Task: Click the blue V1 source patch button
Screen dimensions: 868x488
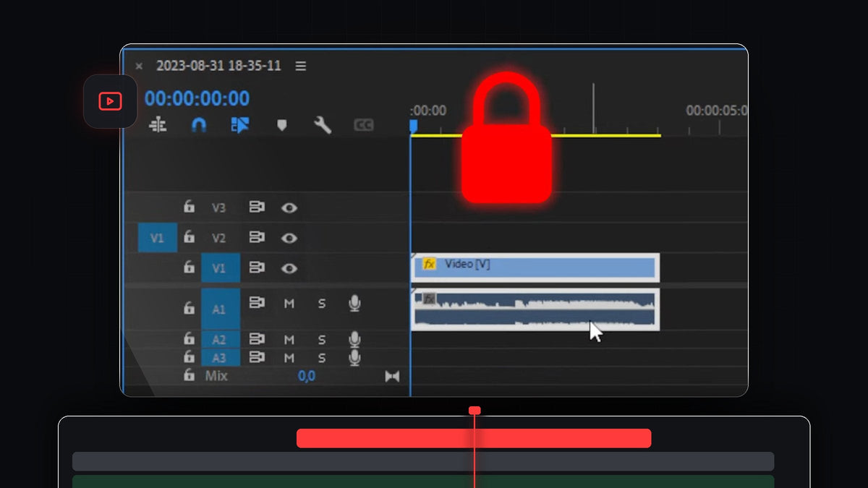Action: tap(158, 238)
